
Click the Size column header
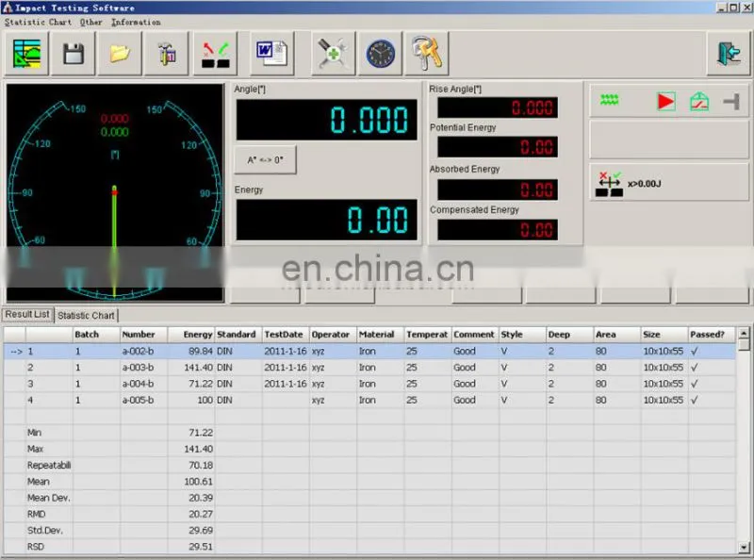[x=664, y=335]
